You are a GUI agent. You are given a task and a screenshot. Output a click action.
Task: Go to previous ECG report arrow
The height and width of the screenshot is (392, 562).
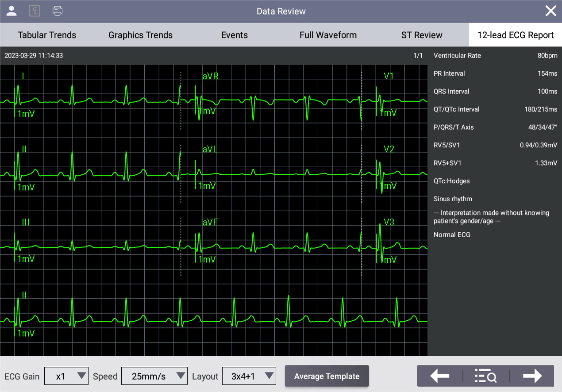[x=439, y=376]
